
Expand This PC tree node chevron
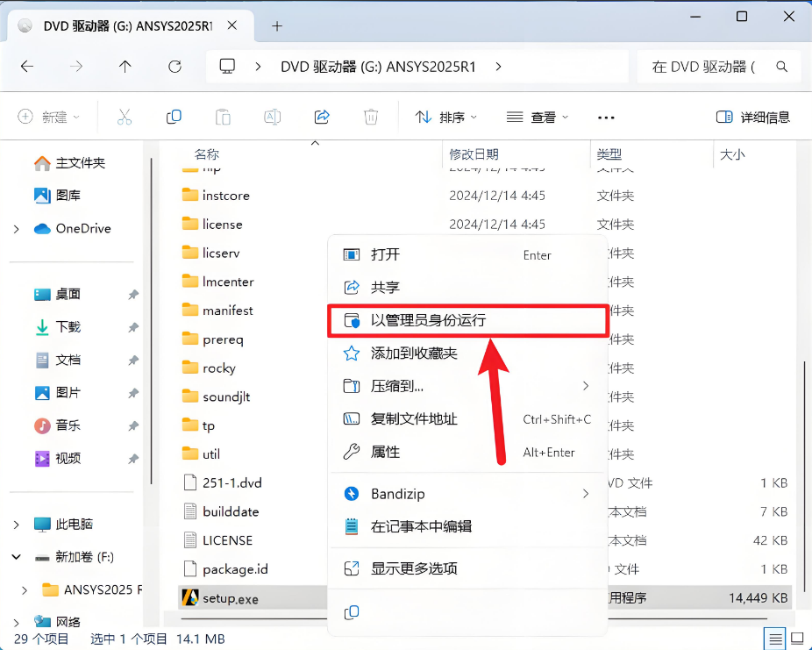[17, 525]
